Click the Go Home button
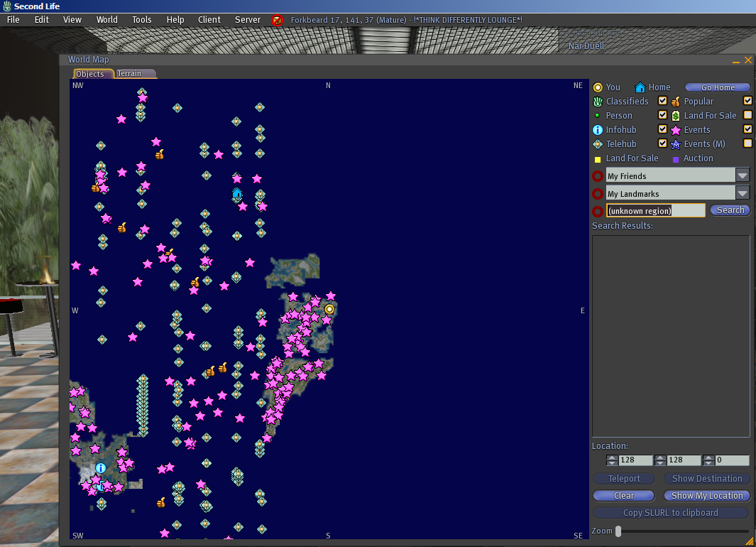756x547 pixels. (x=718, y=87)
